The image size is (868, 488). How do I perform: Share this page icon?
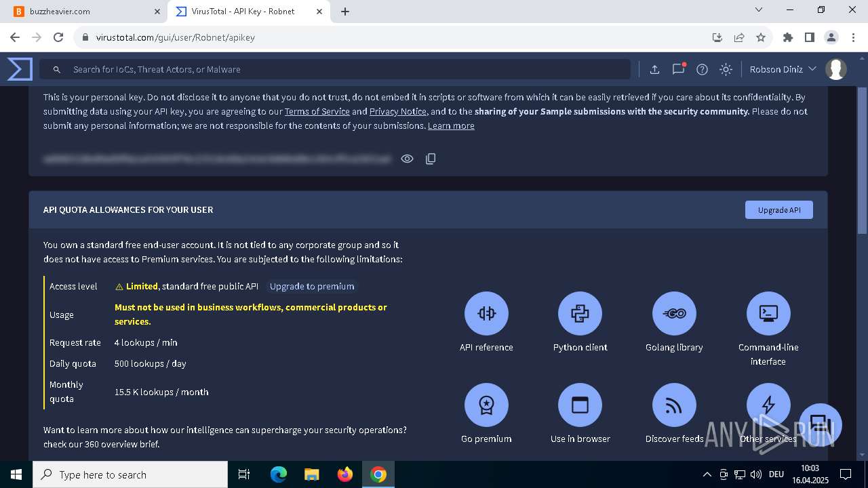pos(739,37)
